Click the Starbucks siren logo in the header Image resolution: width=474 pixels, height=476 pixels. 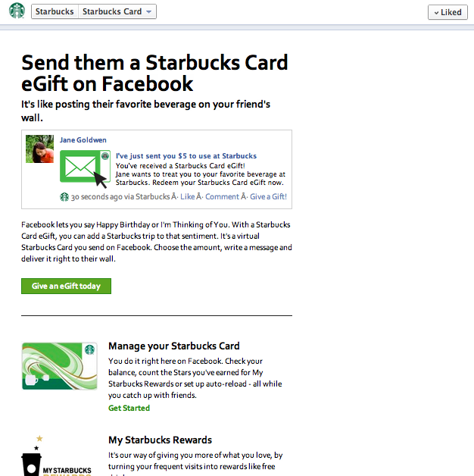pos(17,11)
